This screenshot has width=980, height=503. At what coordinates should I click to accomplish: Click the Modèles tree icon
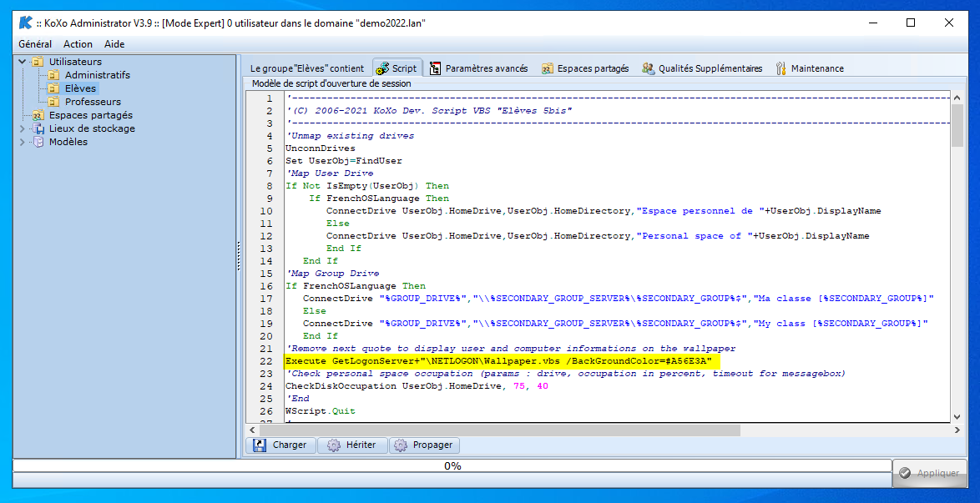(38, 142)
